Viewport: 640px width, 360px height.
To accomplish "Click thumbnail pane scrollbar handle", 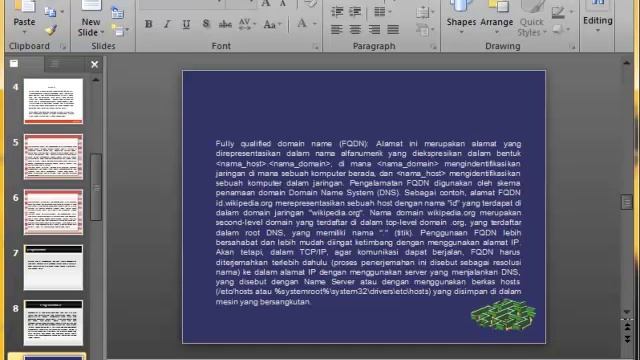I will pyautogui.click(x=96, y=187).
